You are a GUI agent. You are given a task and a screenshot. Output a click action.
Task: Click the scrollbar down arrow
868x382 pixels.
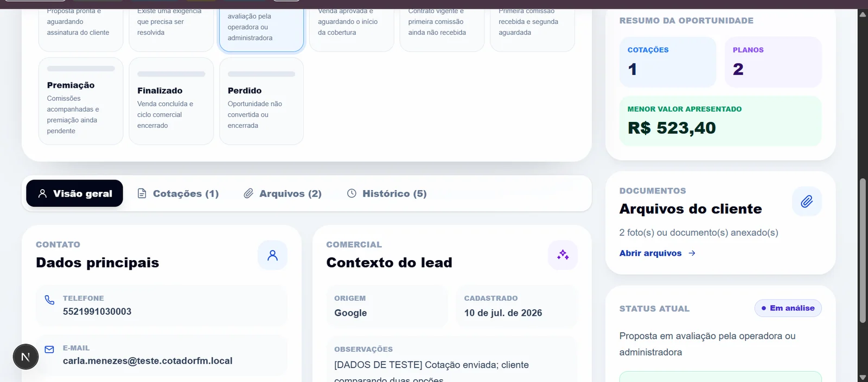point(863,377)
